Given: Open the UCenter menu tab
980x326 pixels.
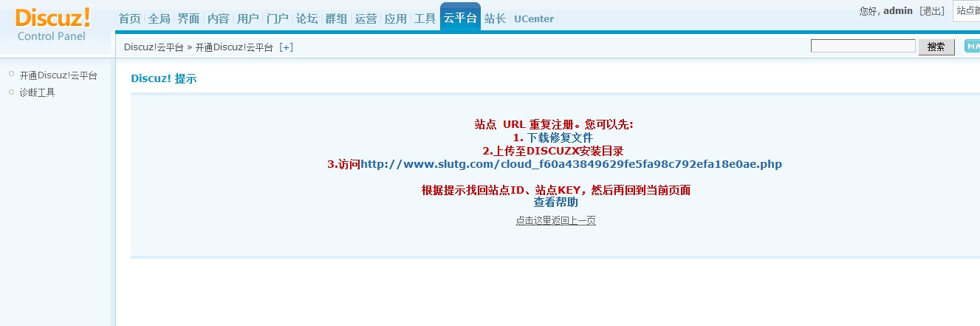Looking at the screenshot, I should pyautogui.click(x=534, y=18).
